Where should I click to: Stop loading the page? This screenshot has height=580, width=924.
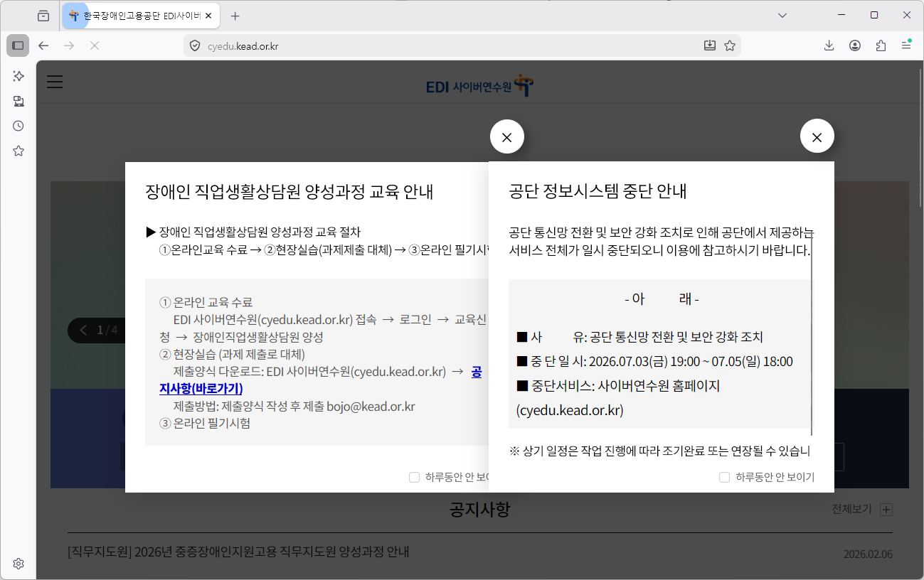click(95, 45)
